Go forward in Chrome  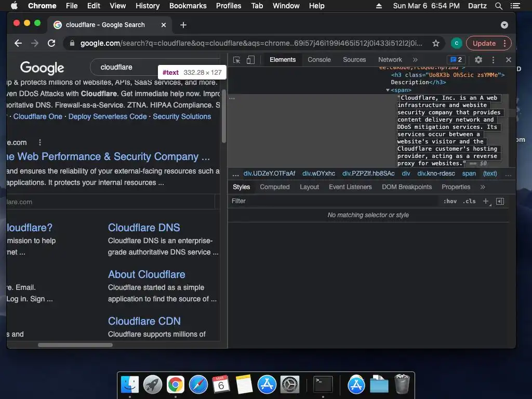point(35,43)
